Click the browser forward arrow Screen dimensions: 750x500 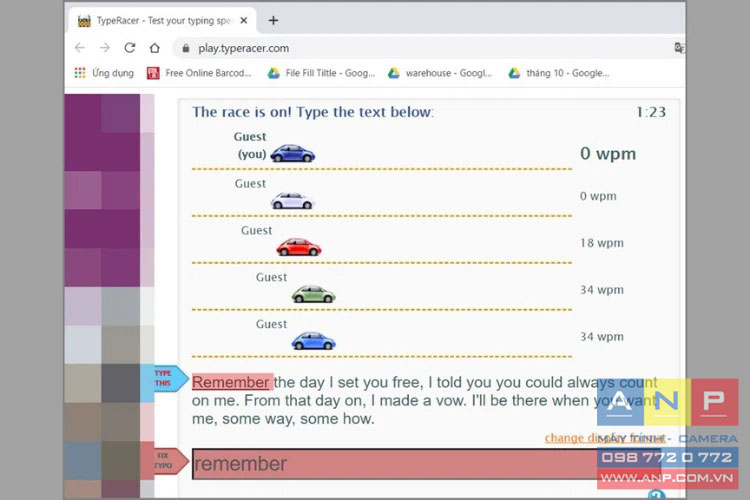pyautogui.click(x=105, y=48)
